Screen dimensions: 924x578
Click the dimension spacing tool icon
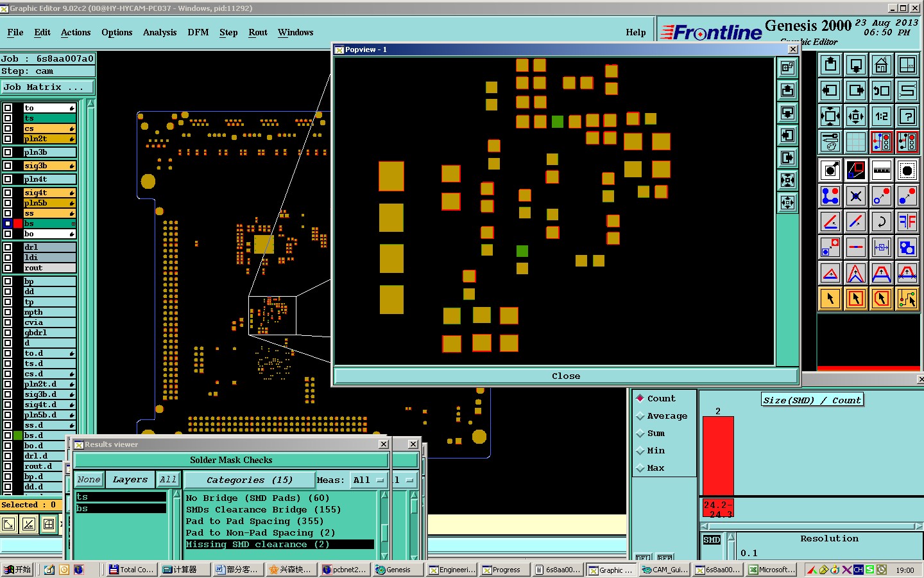point(882,247)
